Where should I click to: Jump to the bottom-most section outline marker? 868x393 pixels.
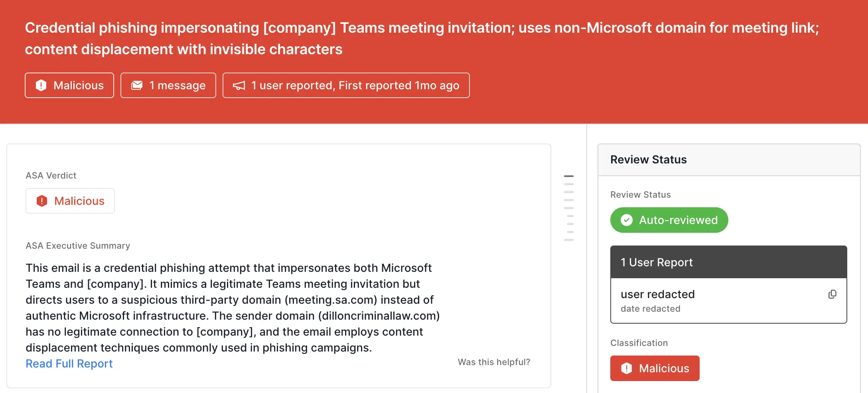[x=569, y=240]
